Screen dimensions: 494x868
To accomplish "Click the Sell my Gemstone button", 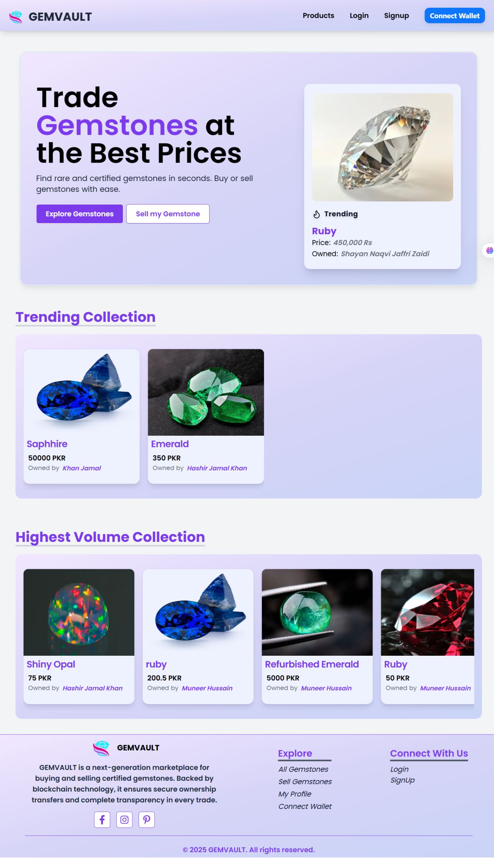I will coord(168,214).
